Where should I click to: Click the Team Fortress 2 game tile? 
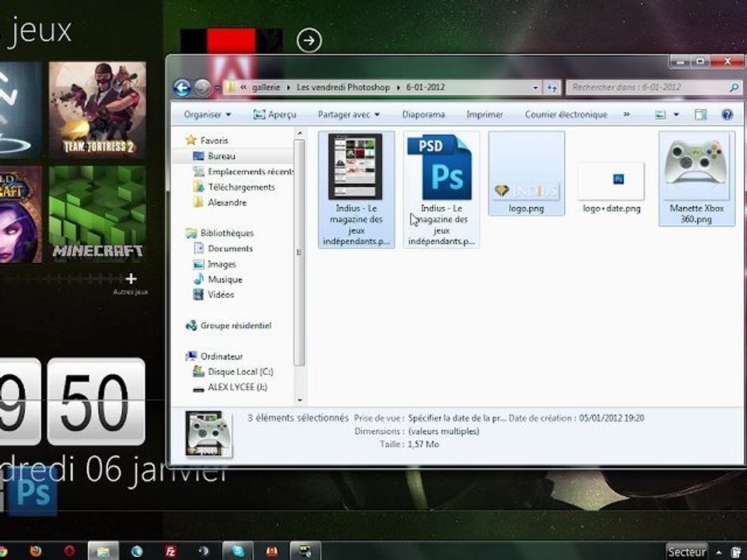click(x=98, y=110)
